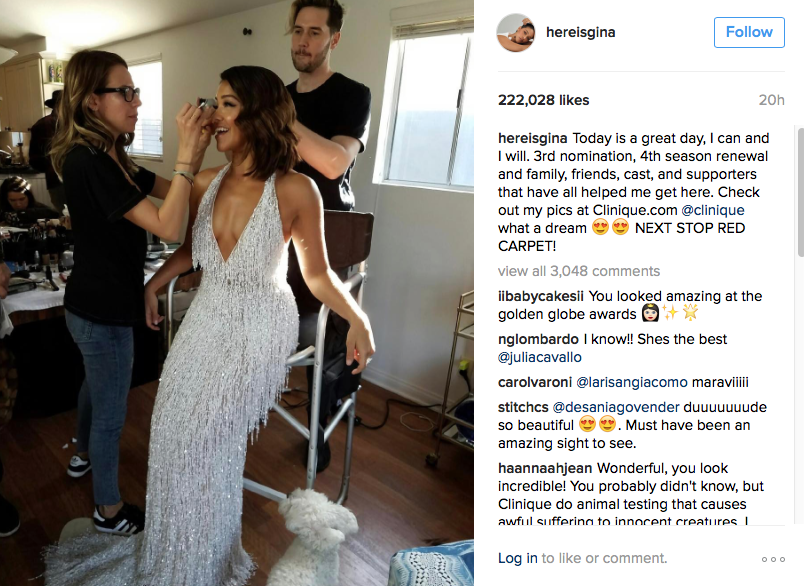Click Log in to like or comment
The image size is (804, 586).
coord(518,558)
